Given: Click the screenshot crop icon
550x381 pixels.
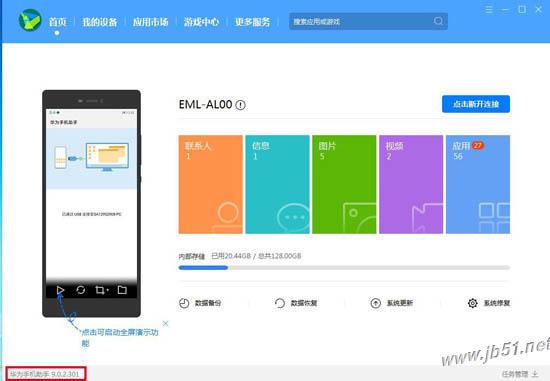Looking at the screenshot, I should click(x=100, y=290).
